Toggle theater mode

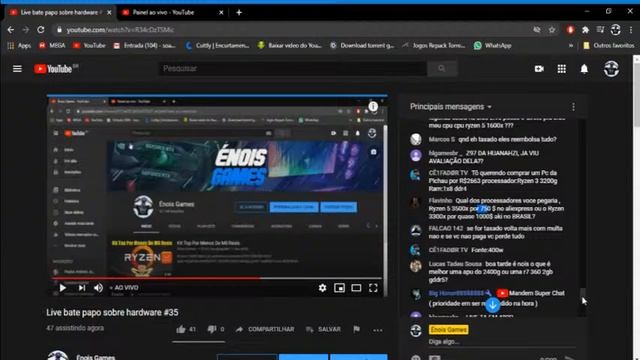pyautogui.click(x=356, y=288)
